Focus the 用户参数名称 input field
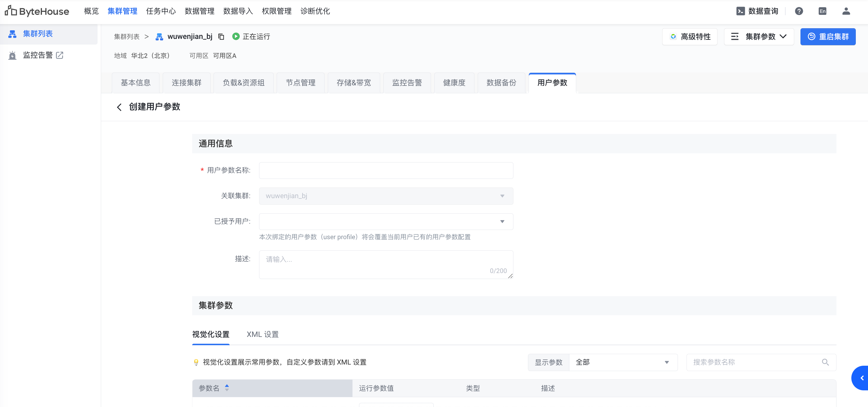 (386, 171)
